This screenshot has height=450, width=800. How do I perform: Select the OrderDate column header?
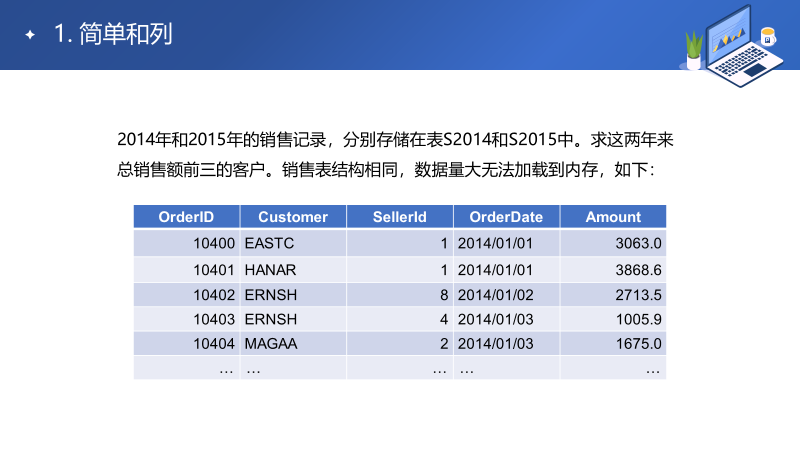(x=506, y=217)
